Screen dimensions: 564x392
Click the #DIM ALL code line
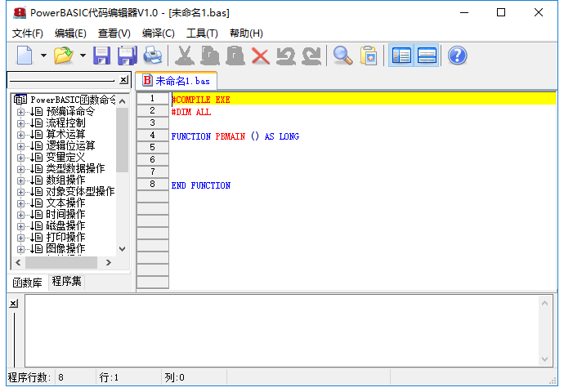click(191, 112)
